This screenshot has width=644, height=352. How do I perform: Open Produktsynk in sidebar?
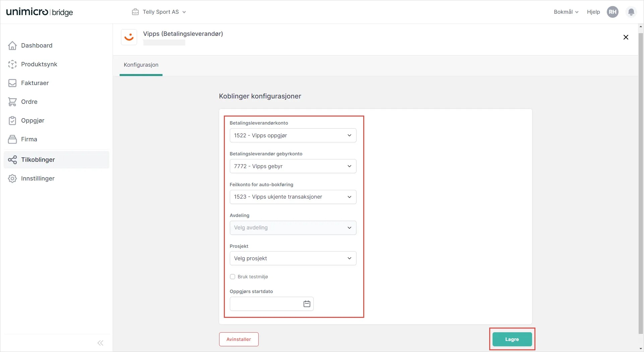[x=56, y=64]
